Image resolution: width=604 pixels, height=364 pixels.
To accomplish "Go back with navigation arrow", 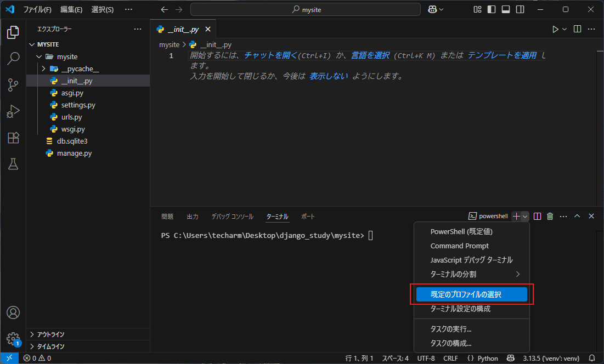I will point(165,10).
